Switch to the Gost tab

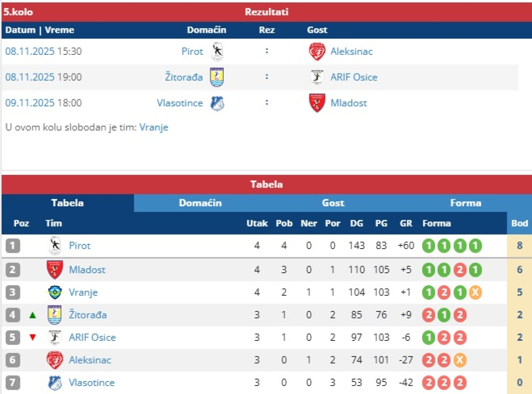click(x=333, y=203)
